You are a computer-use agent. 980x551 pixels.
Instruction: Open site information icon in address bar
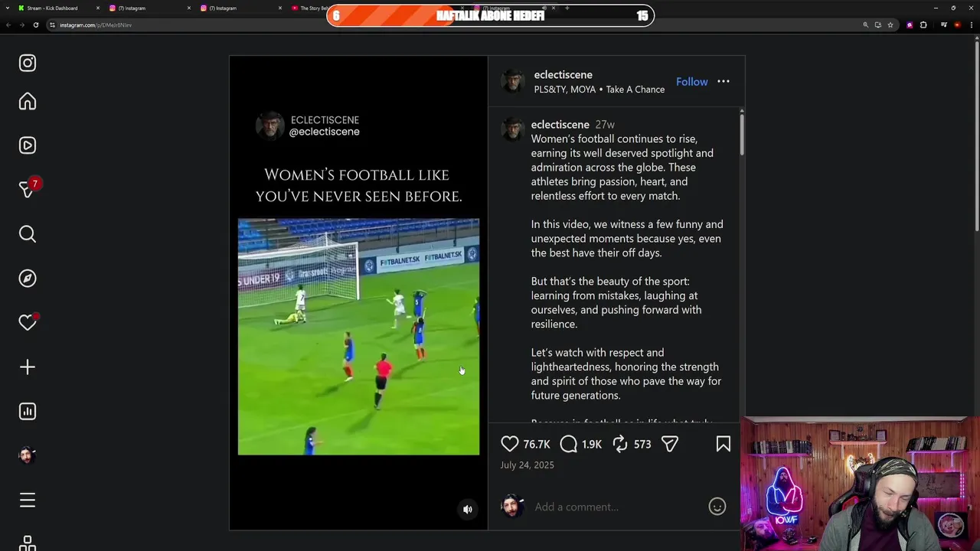52,25
